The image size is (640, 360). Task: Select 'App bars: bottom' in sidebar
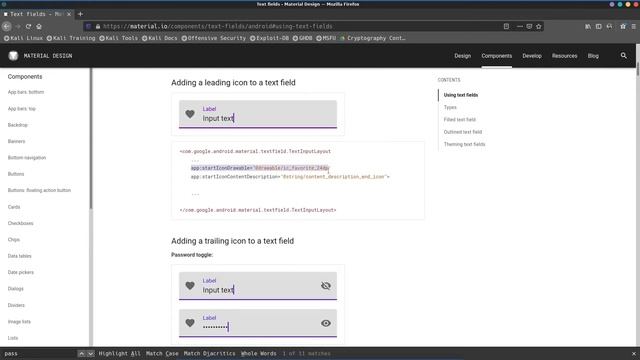click(x=26, y=92)
